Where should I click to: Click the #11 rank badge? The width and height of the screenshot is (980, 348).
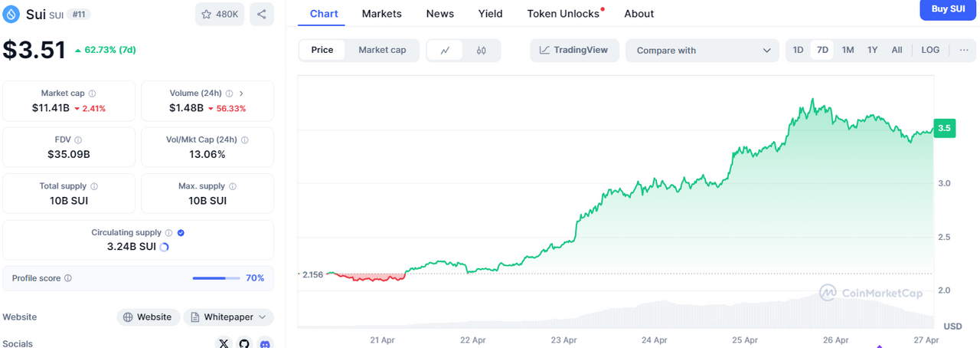click(79, 14)
